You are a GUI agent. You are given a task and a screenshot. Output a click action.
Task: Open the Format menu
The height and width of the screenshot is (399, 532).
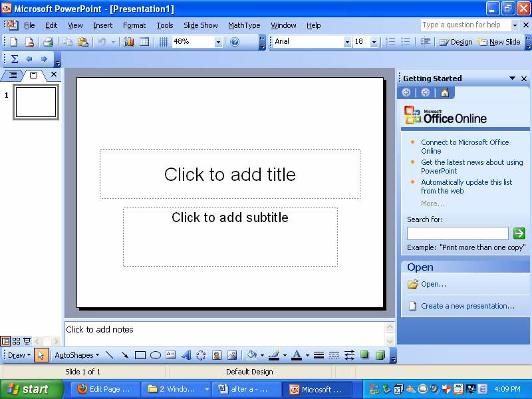[134, 25]
